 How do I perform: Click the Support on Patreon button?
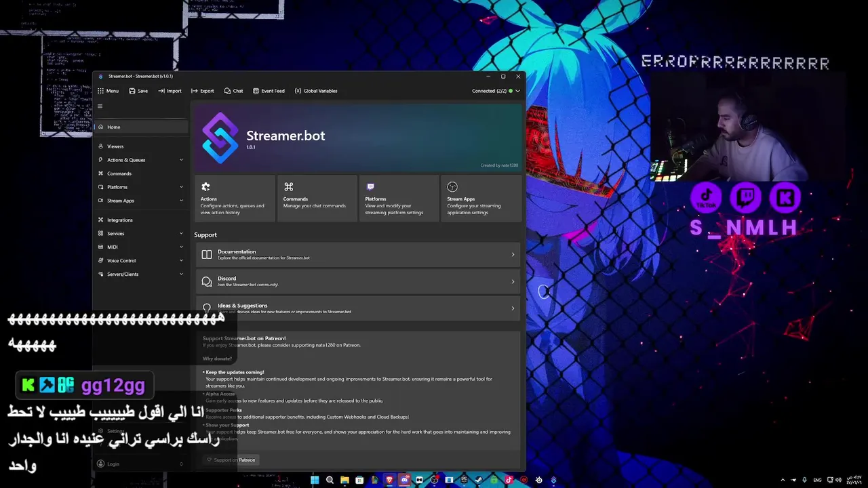(231, 460)
